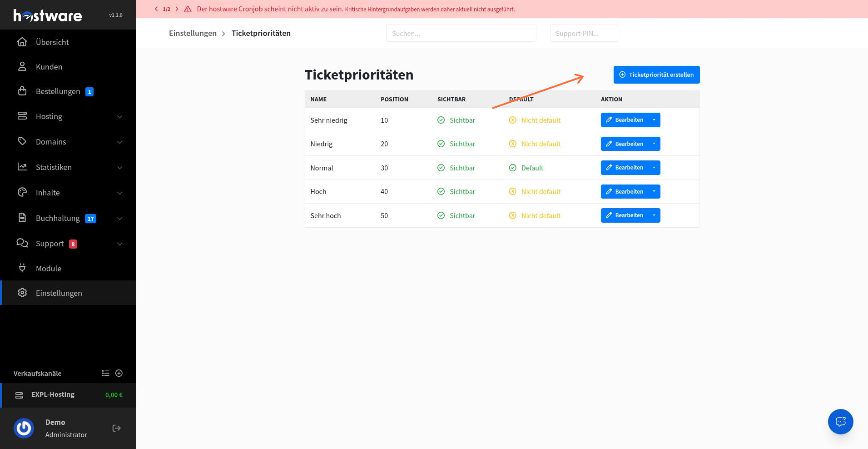The image size is (868, 449).
Task: Select the EXPL-Hosting sales channel
Action: click(x=68, y=395)
